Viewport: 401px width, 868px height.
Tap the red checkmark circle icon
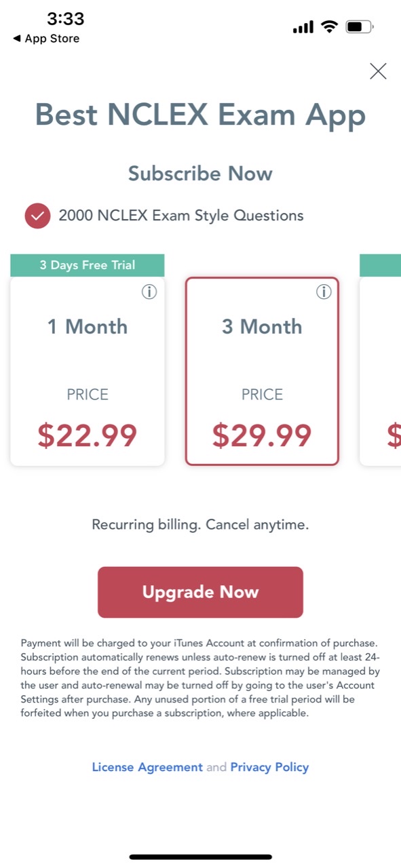(x=37, y=216)
